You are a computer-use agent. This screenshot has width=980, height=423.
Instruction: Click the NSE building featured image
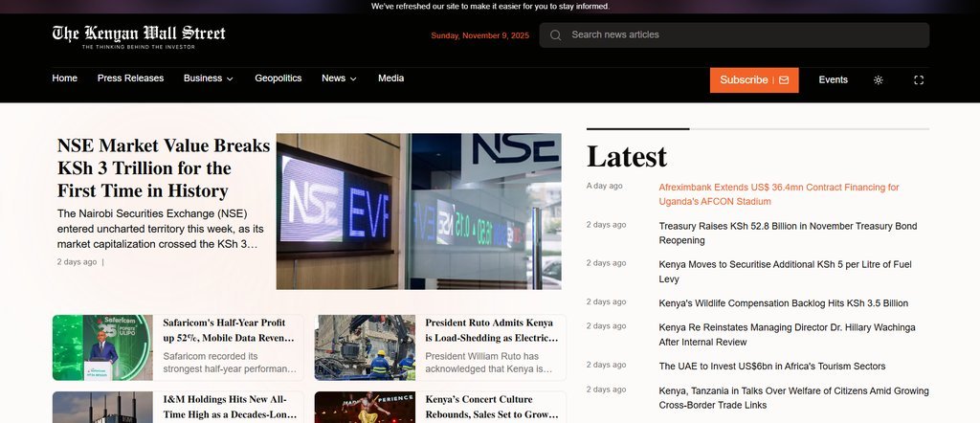419,211
